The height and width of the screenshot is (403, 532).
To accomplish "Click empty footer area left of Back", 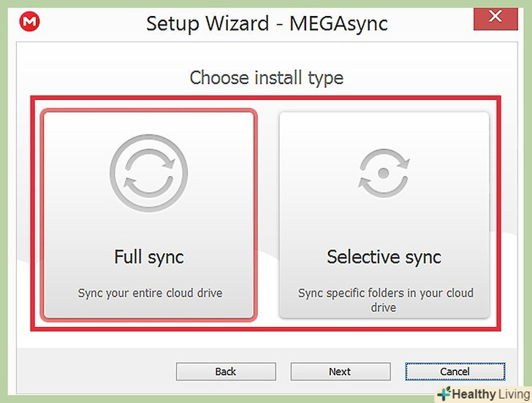I will click(x=95, y=372).
